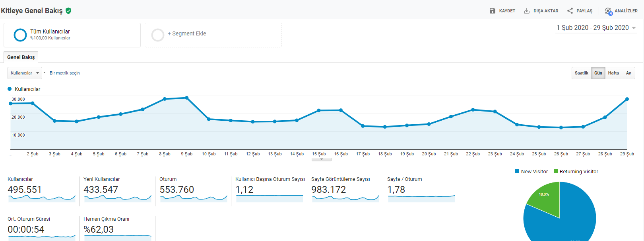Image resolution: width=644 pixels, height=241 pixels.
Task: Select the Genel Bakış tab
Action: [x=21, y=57]
